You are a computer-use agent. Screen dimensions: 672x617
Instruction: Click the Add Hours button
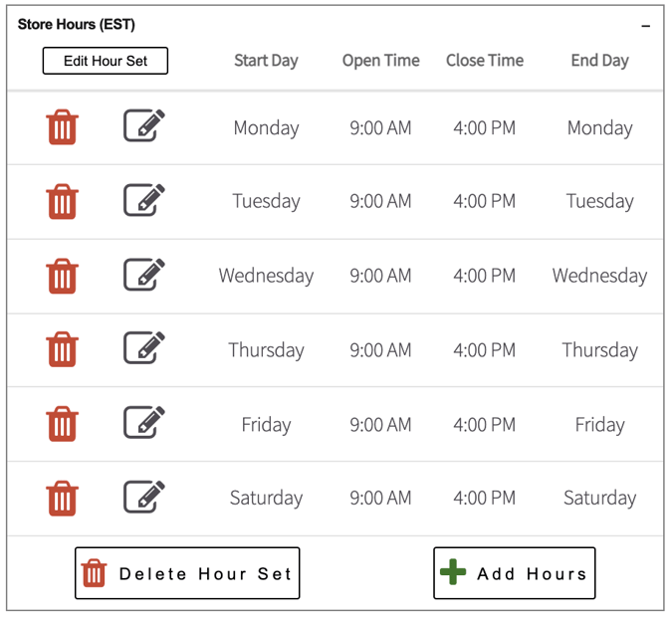coord(514,573)
